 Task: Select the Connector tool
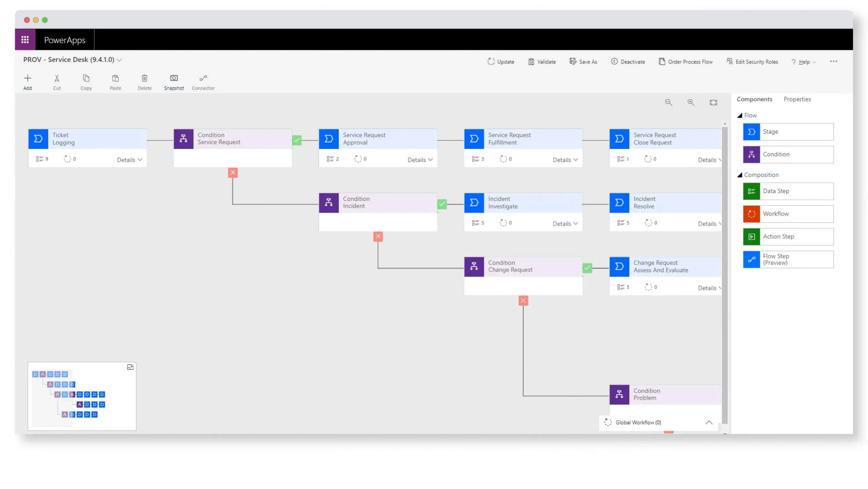pos(203,82)
